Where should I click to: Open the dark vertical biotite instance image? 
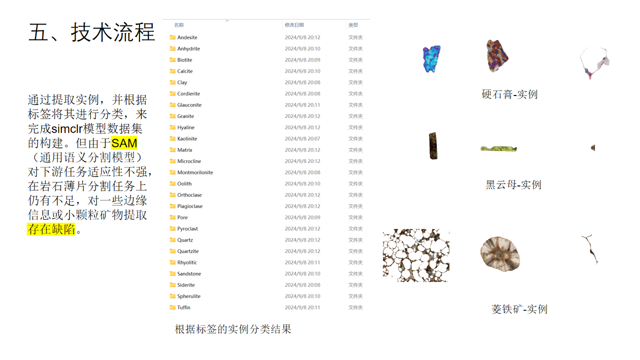pyautogui.click(x=433, y=146)
